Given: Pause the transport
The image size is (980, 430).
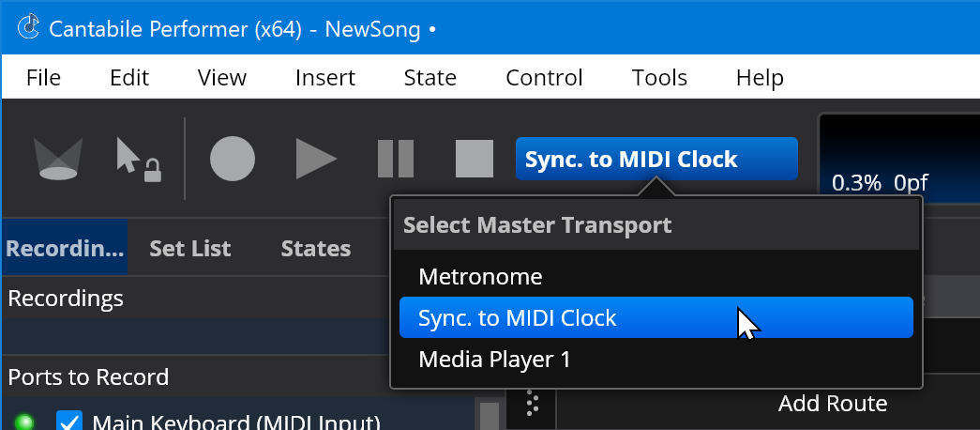Looking at the screenshot, I should coord(396,159).
